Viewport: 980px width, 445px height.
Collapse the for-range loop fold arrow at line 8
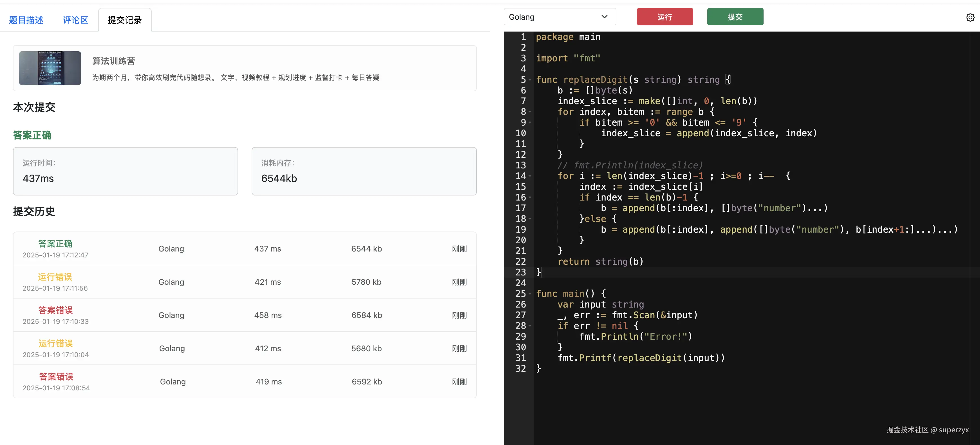tap(530, 112)
